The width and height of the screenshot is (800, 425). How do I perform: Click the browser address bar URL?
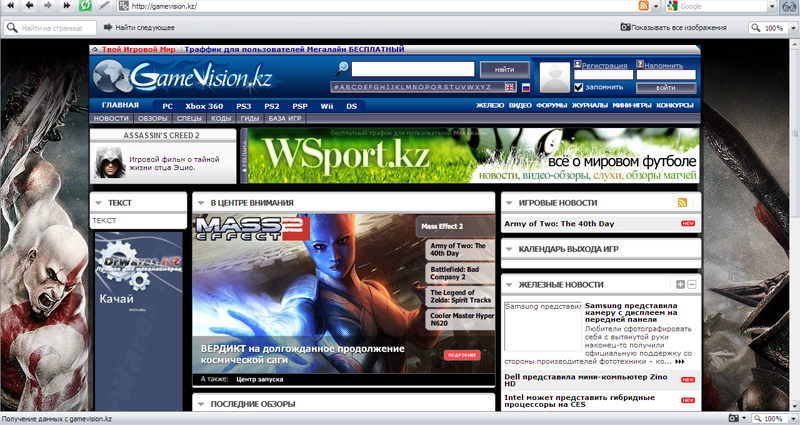coord(164,6)
